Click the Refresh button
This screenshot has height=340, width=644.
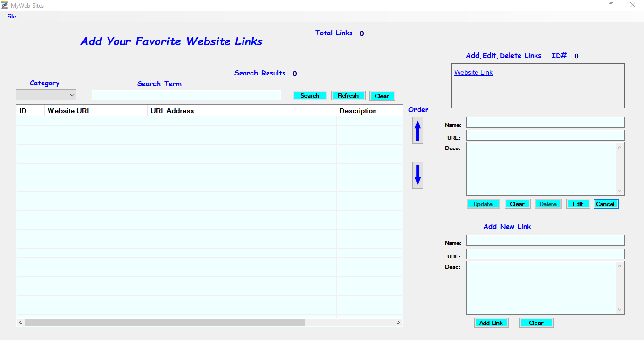pos(348,95)
